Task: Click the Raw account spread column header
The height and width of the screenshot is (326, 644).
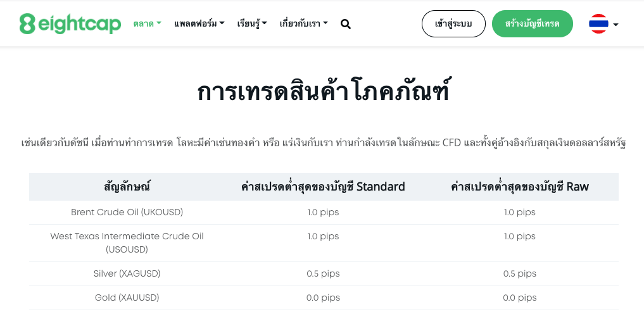Action: point(519,187)
